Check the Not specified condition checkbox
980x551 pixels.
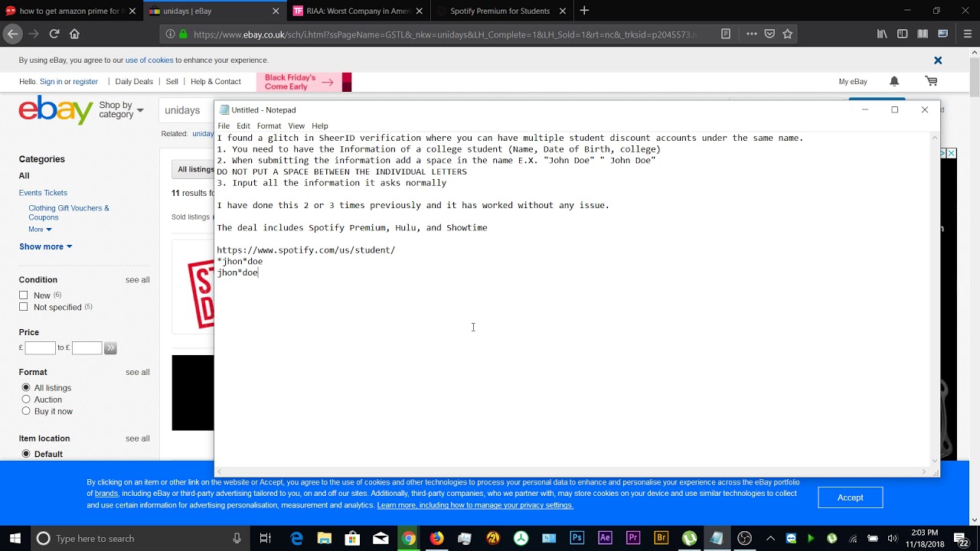pyautogui.click(x=24, y=307)
